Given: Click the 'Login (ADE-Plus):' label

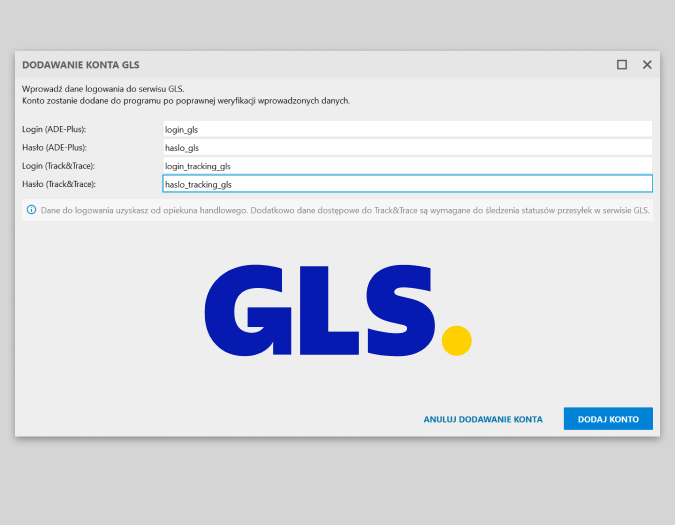Looking at the screenshot, I should point(54,129).
